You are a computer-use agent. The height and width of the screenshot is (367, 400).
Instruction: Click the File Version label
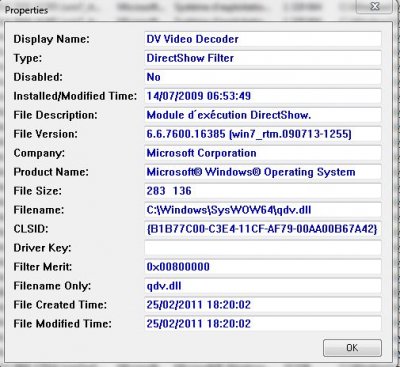point(45,134)
